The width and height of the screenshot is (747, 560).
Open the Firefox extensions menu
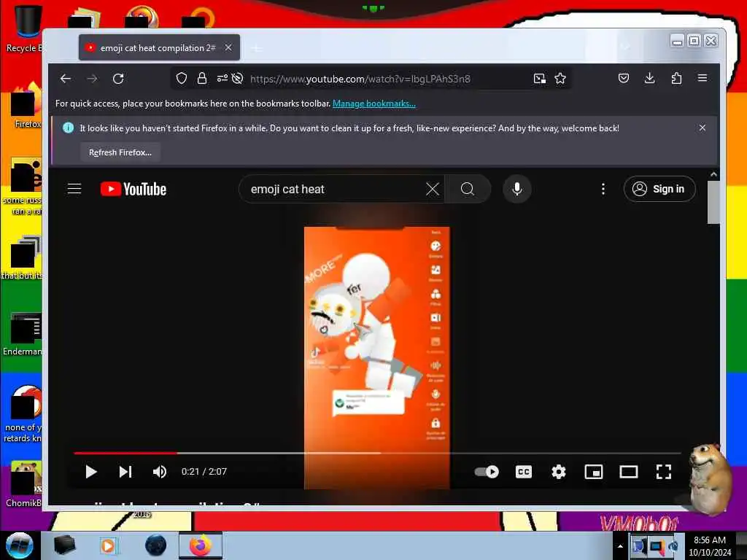(676, 79)
